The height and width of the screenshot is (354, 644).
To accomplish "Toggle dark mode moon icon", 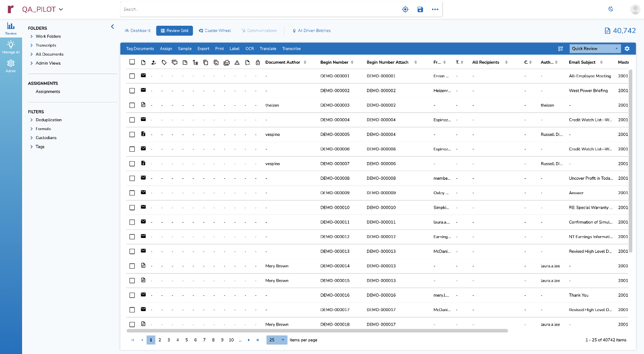I will pyautogui.click(x=611, y=9).
